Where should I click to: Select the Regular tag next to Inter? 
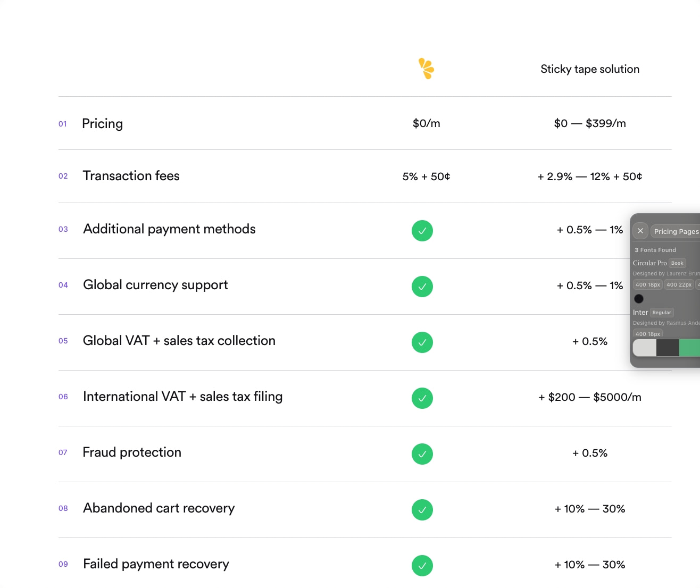[662, 313]
